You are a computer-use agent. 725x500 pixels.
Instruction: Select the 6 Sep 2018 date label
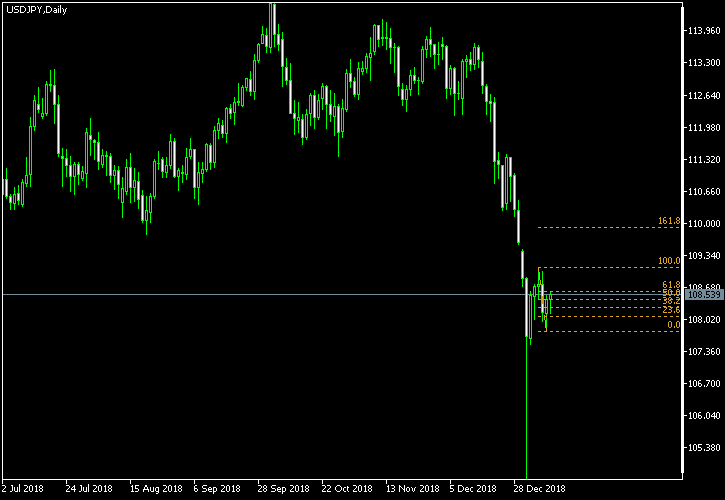(217, 489)
